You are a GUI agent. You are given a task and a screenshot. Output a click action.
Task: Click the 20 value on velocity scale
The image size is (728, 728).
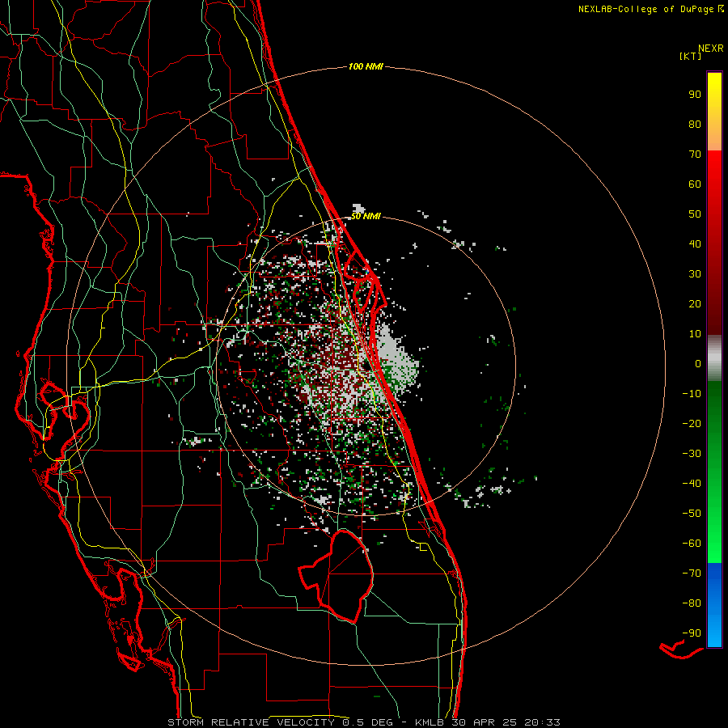tap(695, 304)
